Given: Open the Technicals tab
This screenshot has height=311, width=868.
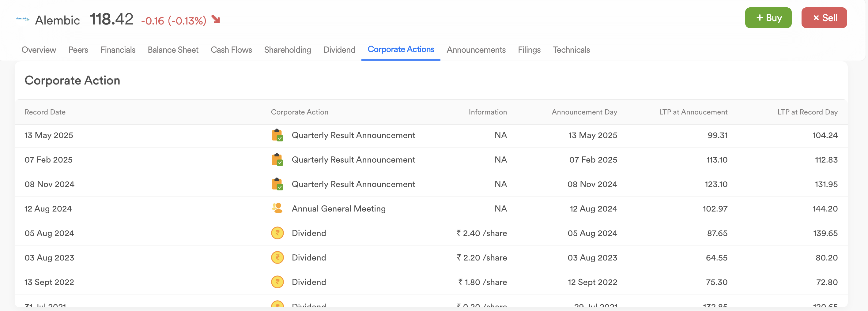Looking at the screenshot, I should 571,50.
